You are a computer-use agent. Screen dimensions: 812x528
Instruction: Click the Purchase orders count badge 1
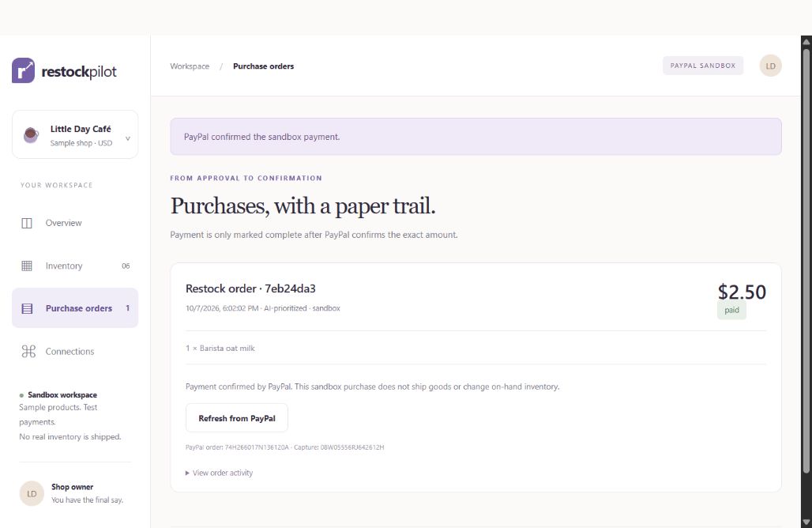127,308
